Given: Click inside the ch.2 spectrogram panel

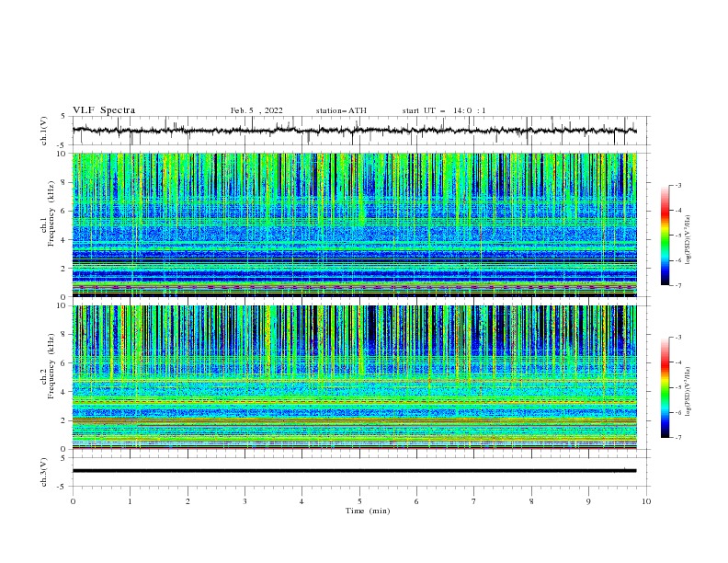Looking at the screenshot, I should pos(355,377).
